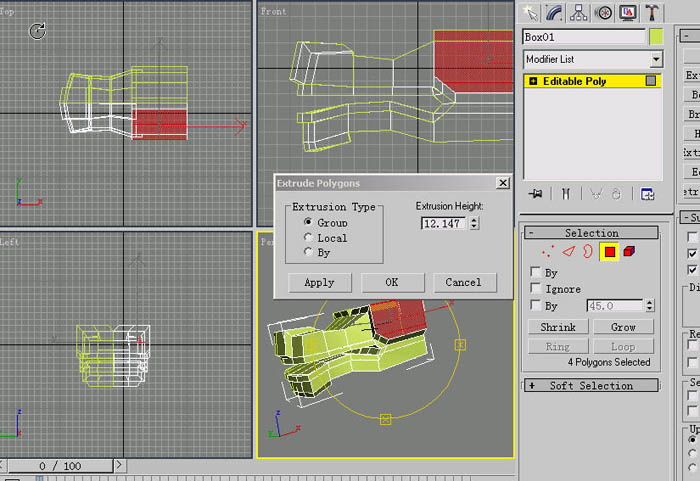Enable the Ignore checkbox in Selection
This screenshot has width=700, height=481.
click(536, 288)
